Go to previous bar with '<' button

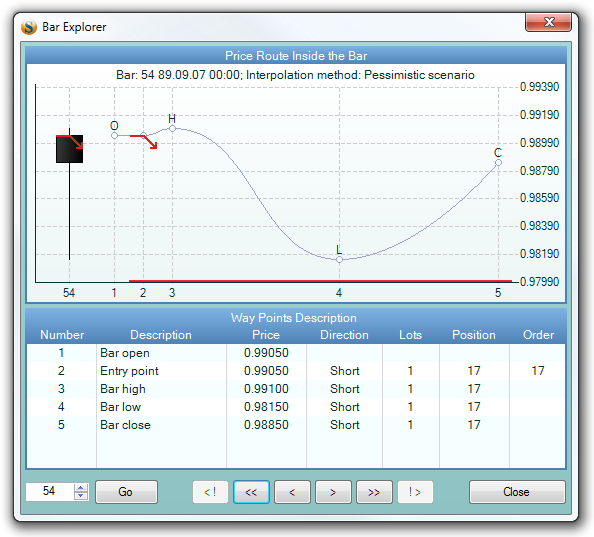[292, 492]
